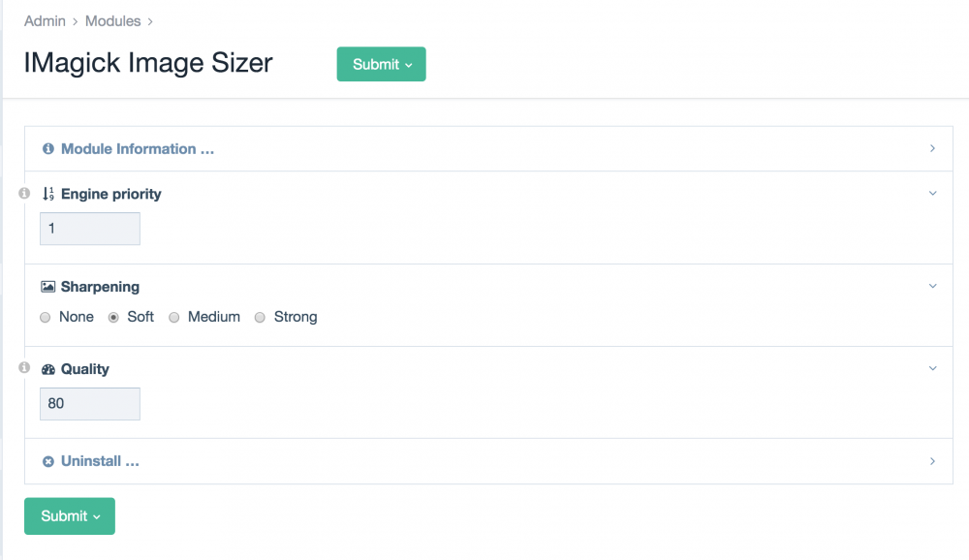The width and height of the screenshot is (969, 560).
Task: Select the Soft sharpening radio button
Action: [113, 317]
